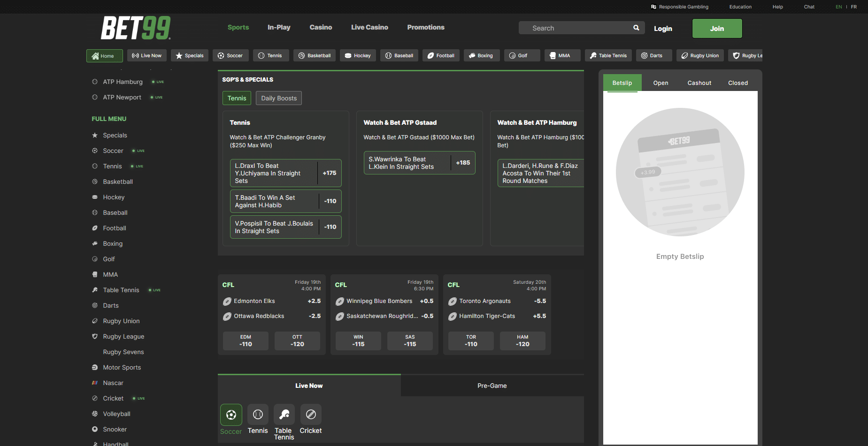Add EDM -110 to the betslip
The width and height of the screenshot is (868, 446).
(x=245, y=341)
